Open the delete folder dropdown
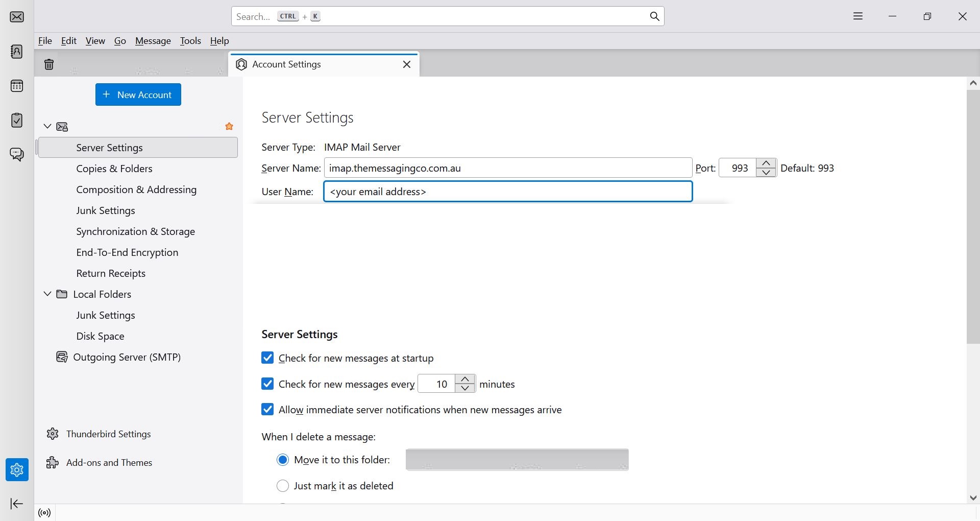The width and height of the screenshot is (980, 521). (517, 460)
